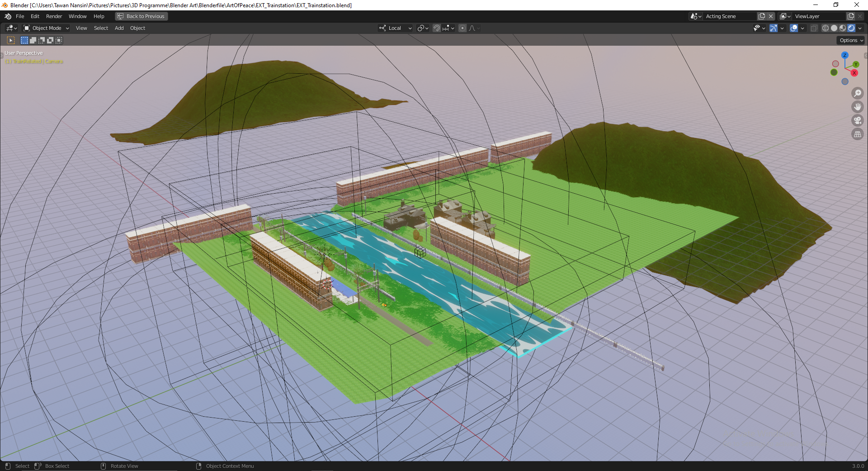Switch to material preview shading
This screenshot has width=868, height=471.
pos(843,28)
